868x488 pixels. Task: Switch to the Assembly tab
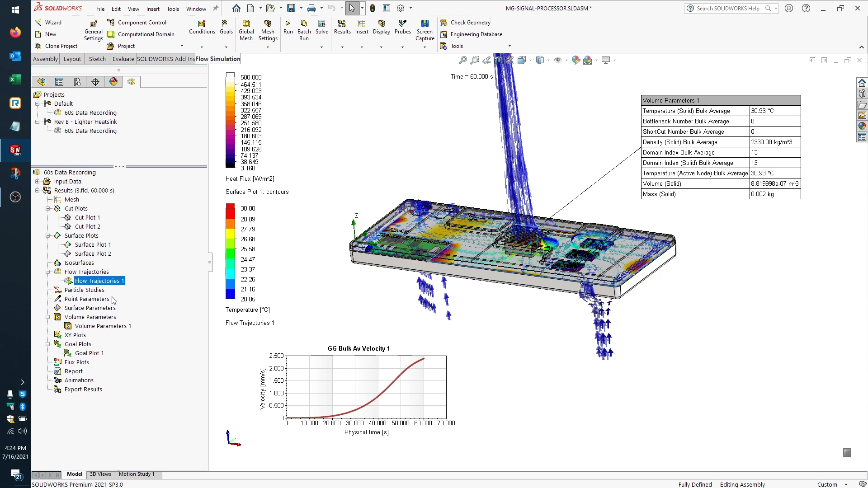coord(45,59)
